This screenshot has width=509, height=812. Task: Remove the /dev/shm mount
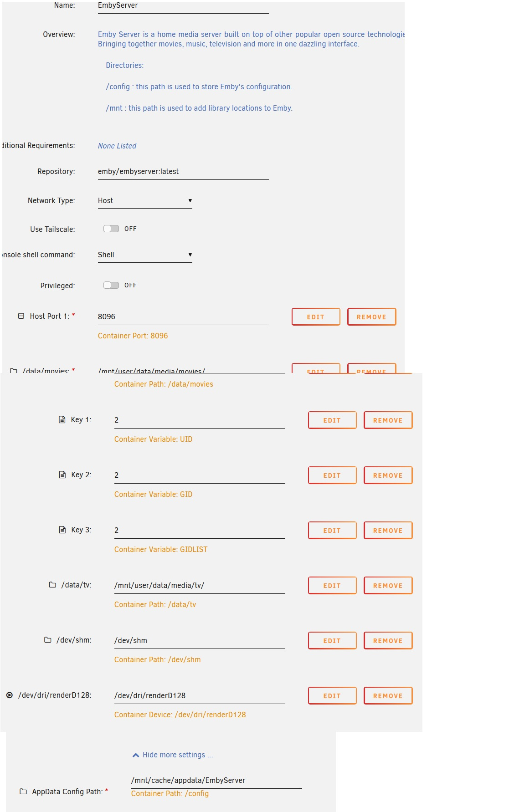point(388,640)
